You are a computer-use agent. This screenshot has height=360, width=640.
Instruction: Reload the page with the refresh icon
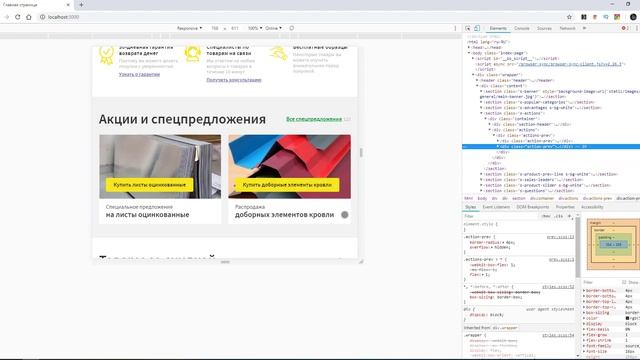coord(18,17)
